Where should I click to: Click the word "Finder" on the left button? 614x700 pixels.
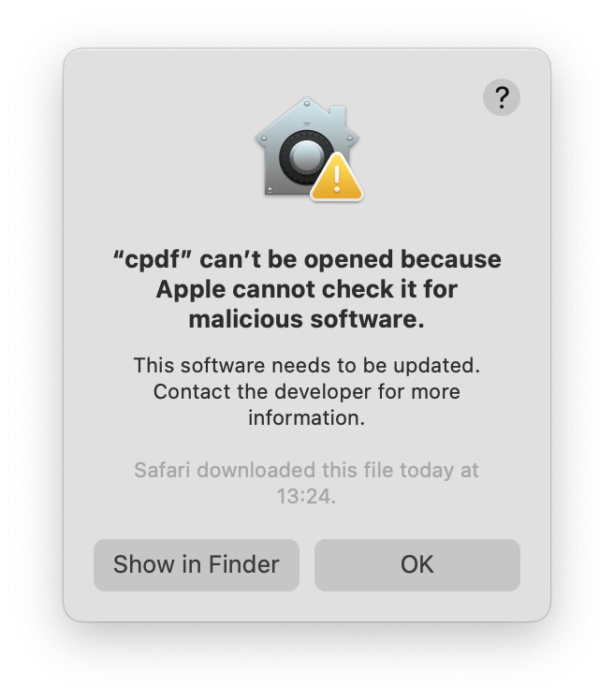[x=243, y=564]
